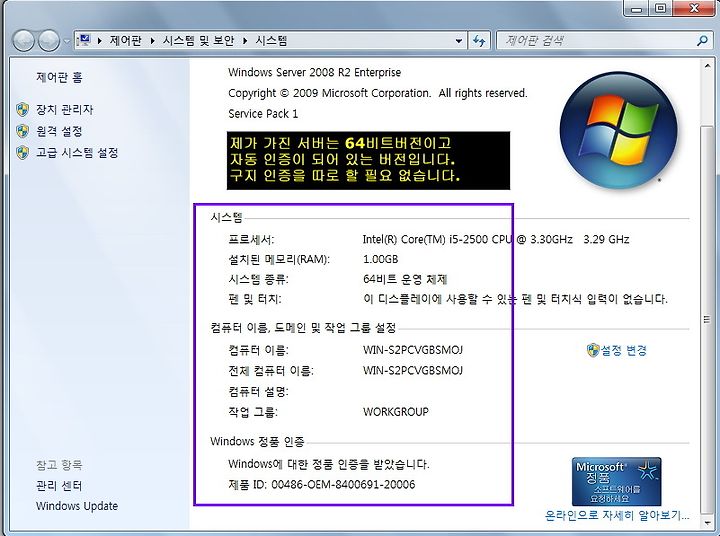Click the product ID 00486-OEM-8400691-20006
The image size is (720, 536).
pos(343,484)
